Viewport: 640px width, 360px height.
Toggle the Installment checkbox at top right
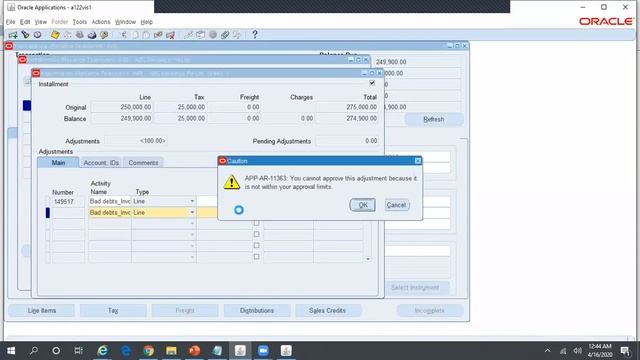point(372,83)
